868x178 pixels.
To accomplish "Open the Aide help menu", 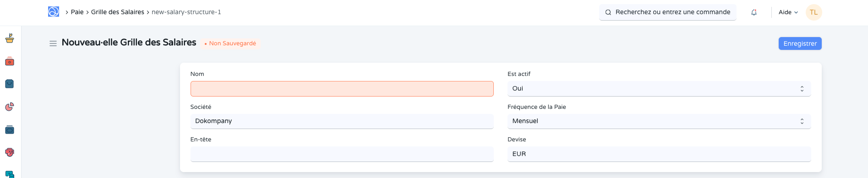I will click(x=788, y=12).
